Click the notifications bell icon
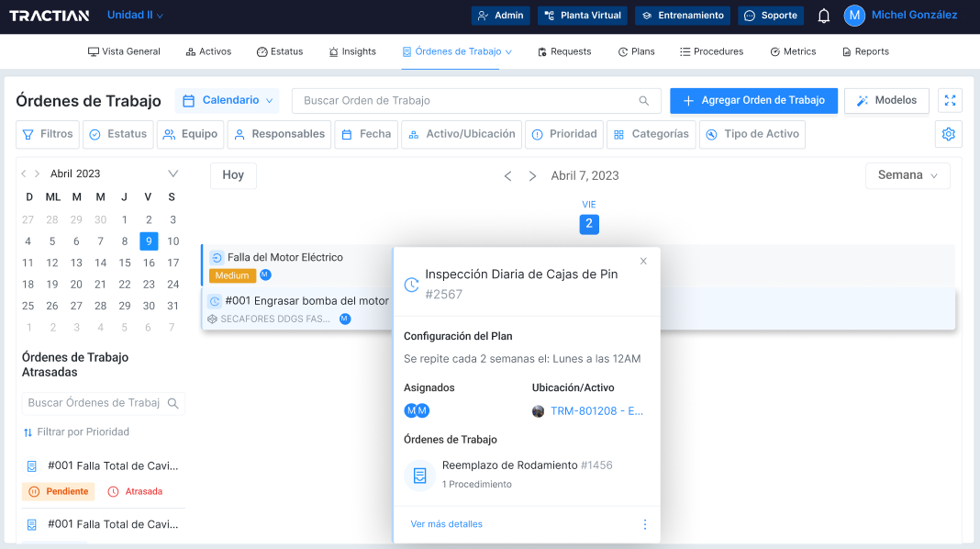The height and width of the screenshot is (549, 980). (823, 16)
